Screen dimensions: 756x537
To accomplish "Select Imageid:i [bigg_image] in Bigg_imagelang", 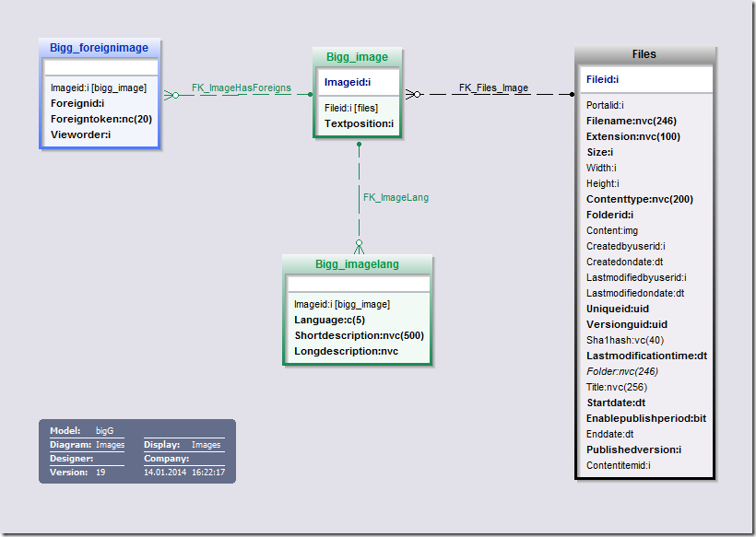I will tap(342, 304).
